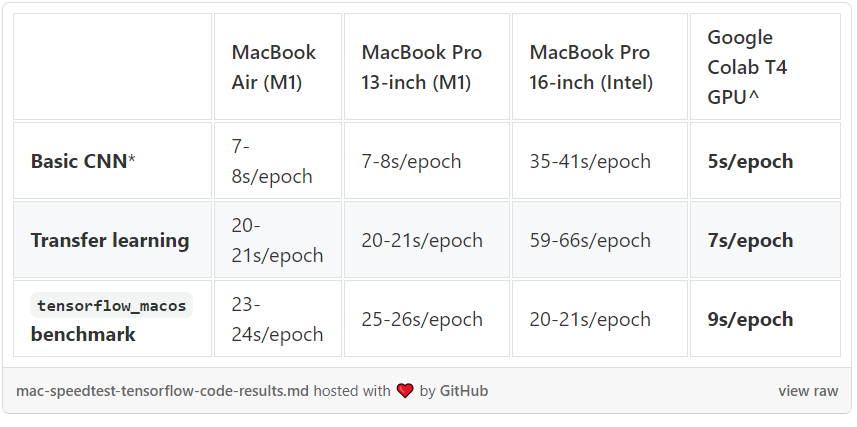This screenshot has width=857, height=427.
Task: Open the view raw link
Action: point(808,391)
